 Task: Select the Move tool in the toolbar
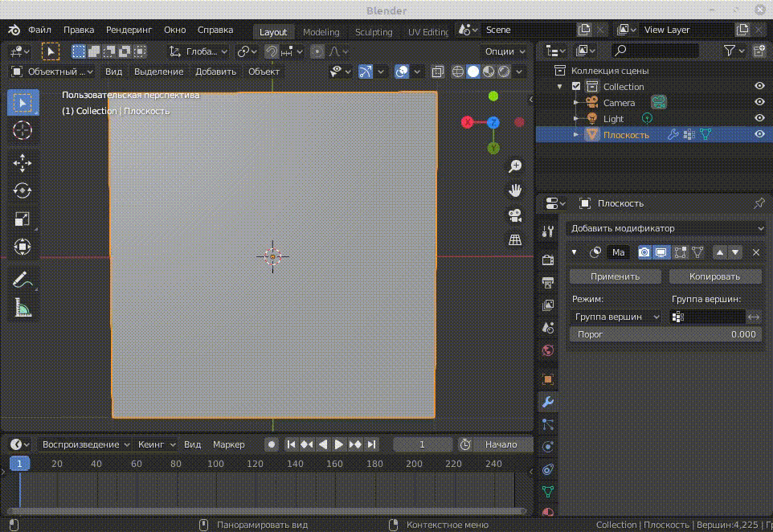[x=22, y=163]
